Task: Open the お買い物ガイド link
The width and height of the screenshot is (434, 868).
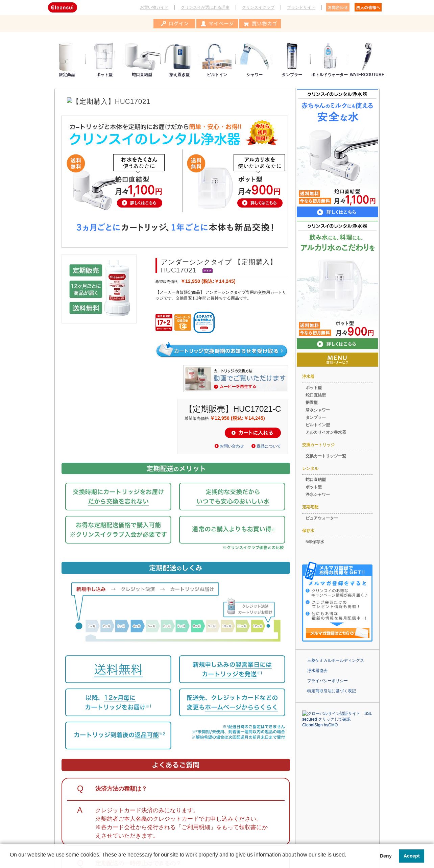Action: coord(154,7)
